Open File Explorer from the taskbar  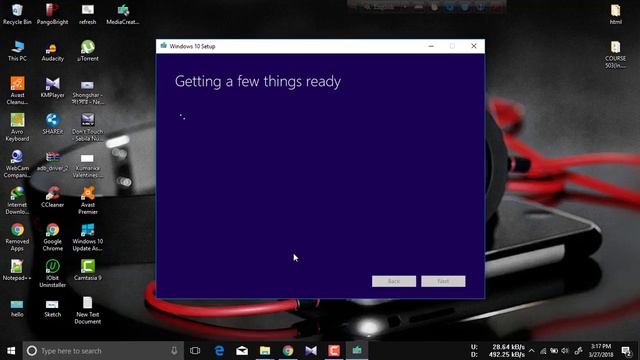(x=265, y=351)
